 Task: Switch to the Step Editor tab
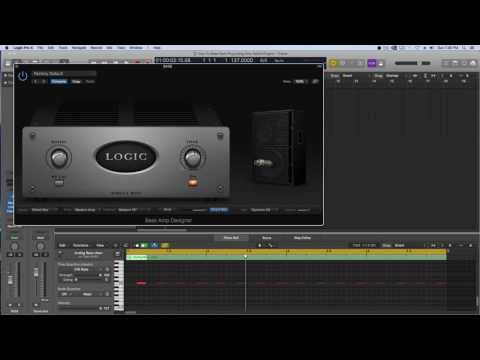coord(302,238)
